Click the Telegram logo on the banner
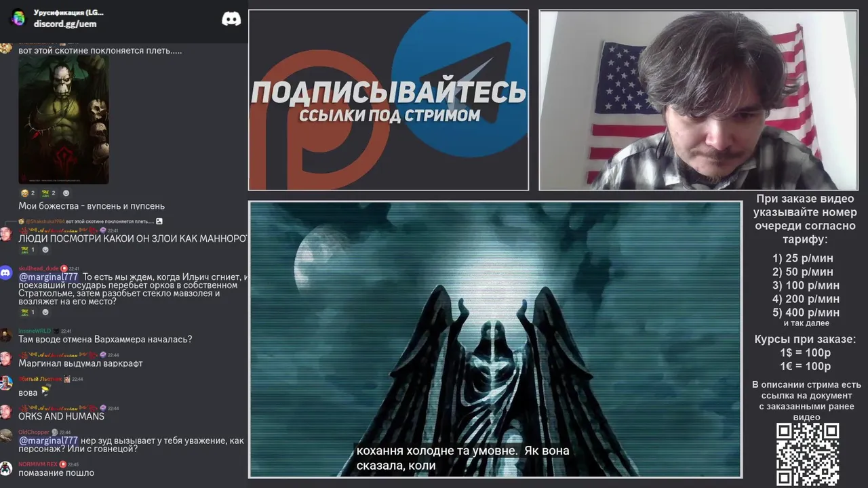Screen dimensions: 868x488 point(460,85)
